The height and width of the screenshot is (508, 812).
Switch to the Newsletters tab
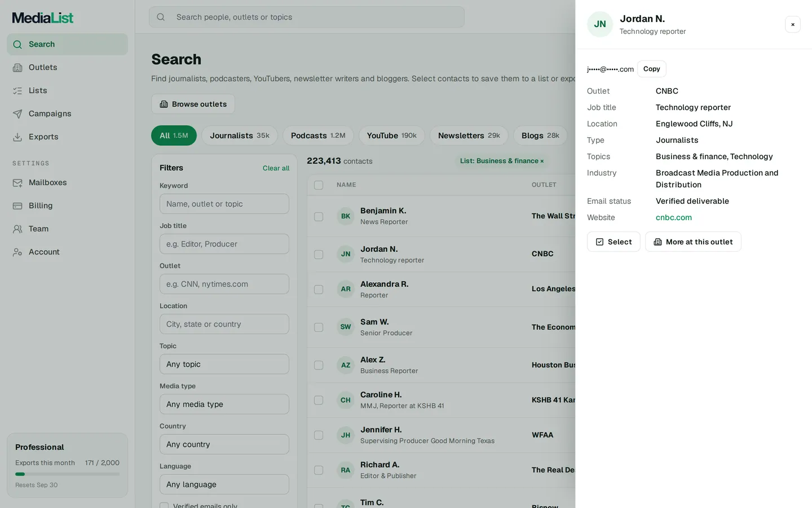coord(469,135)
